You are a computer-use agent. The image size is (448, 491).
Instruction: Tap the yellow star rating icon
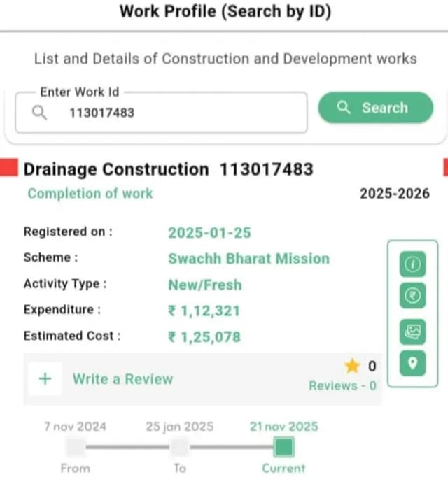[x=351, y=366]
